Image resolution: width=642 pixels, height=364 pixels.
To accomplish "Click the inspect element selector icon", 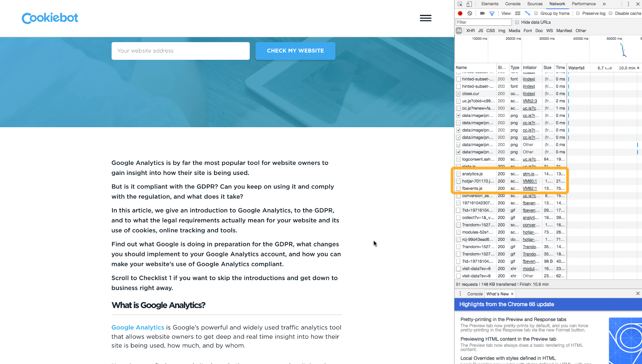I will click(460, 4).
